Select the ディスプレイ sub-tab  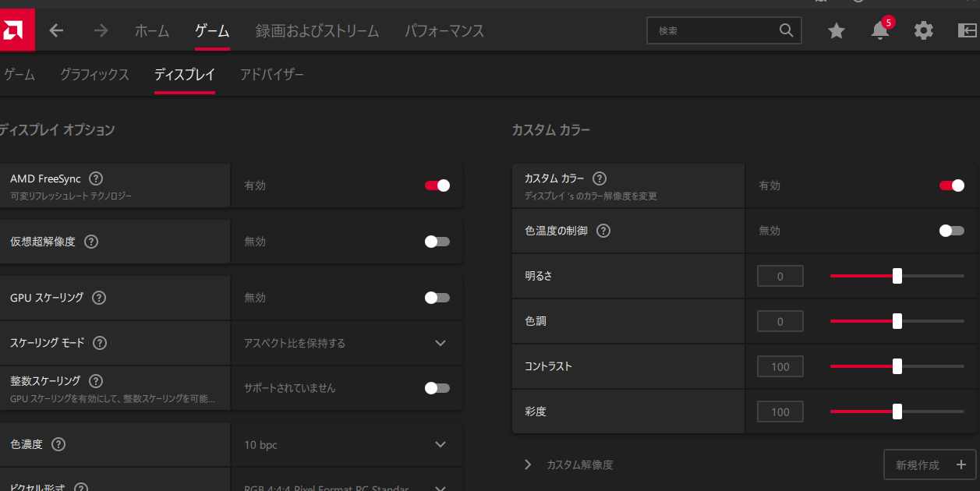(185, 75)
